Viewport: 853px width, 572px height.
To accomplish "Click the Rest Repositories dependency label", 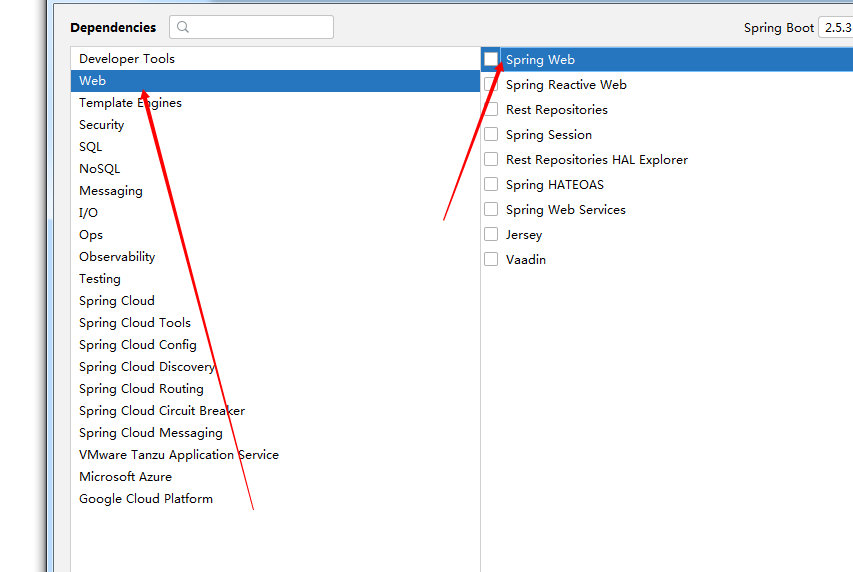I will [557, 110].
